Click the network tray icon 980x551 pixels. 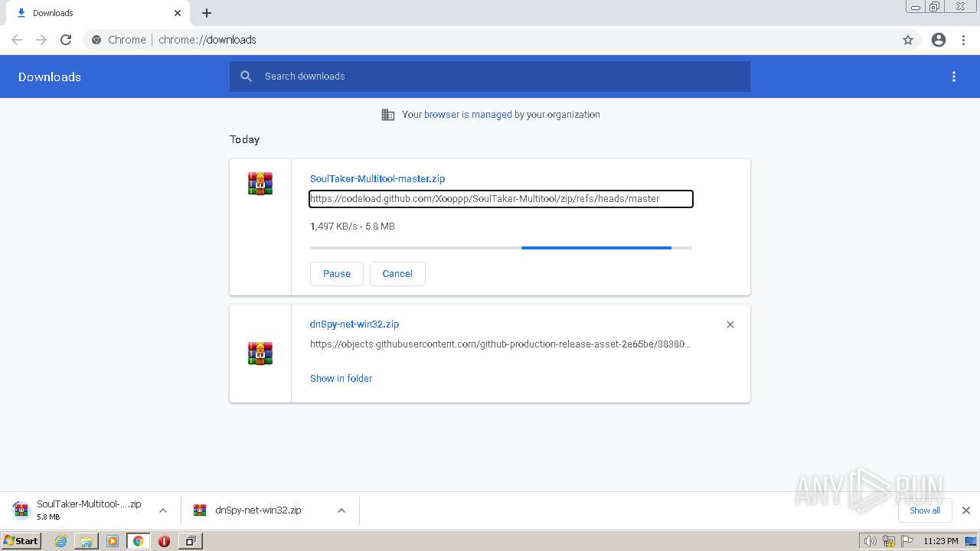click(x=889, y=541)
